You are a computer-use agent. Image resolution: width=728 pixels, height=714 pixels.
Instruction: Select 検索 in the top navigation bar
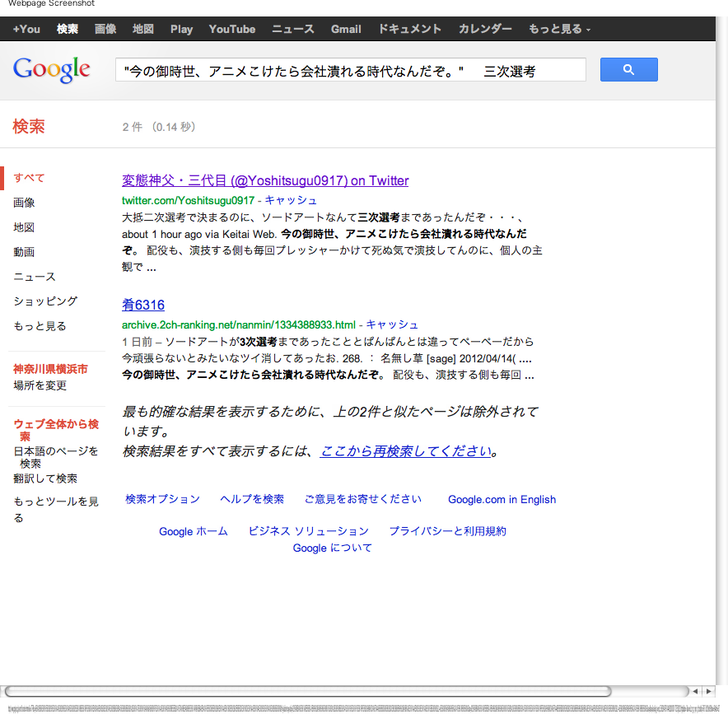click(x=68, y=30)
